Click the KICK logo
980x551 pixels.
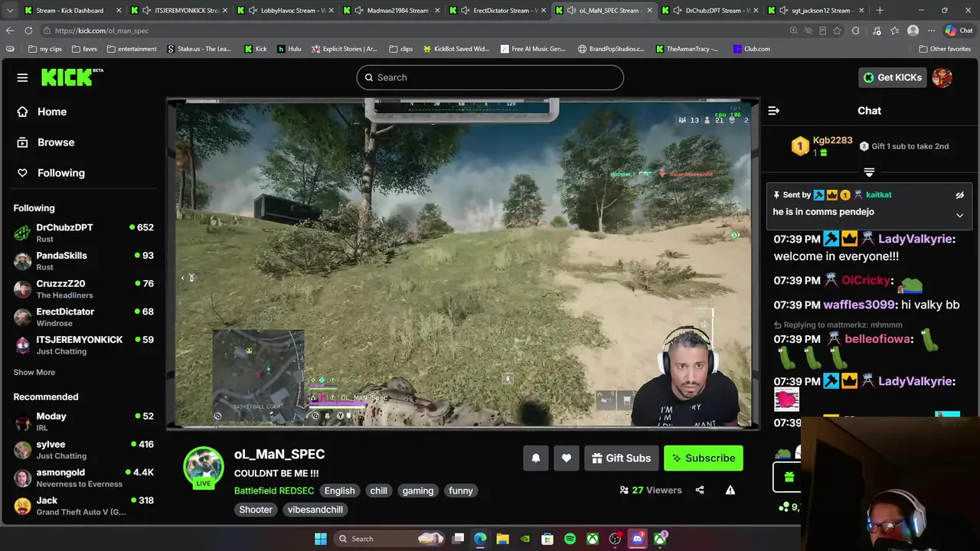[72, 77]
